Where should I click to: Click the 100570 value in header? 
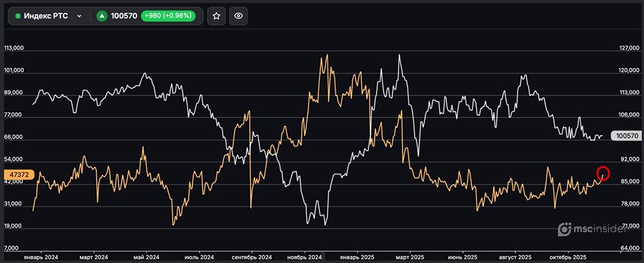pos(124,16)
